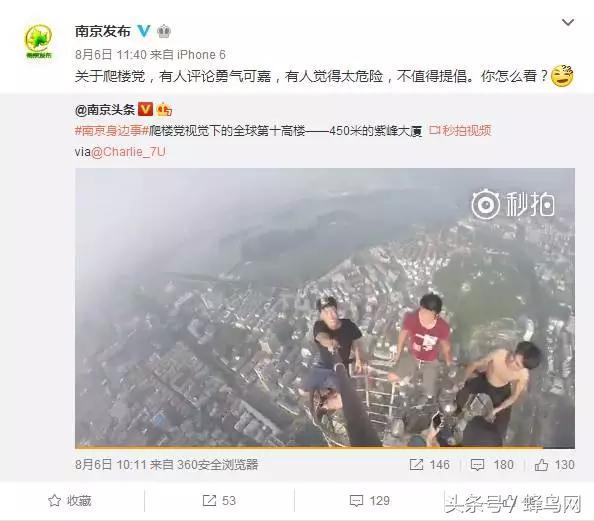
Task: Click the 秒拍 watermark logo on video
Action: click(x=513, y=204)
